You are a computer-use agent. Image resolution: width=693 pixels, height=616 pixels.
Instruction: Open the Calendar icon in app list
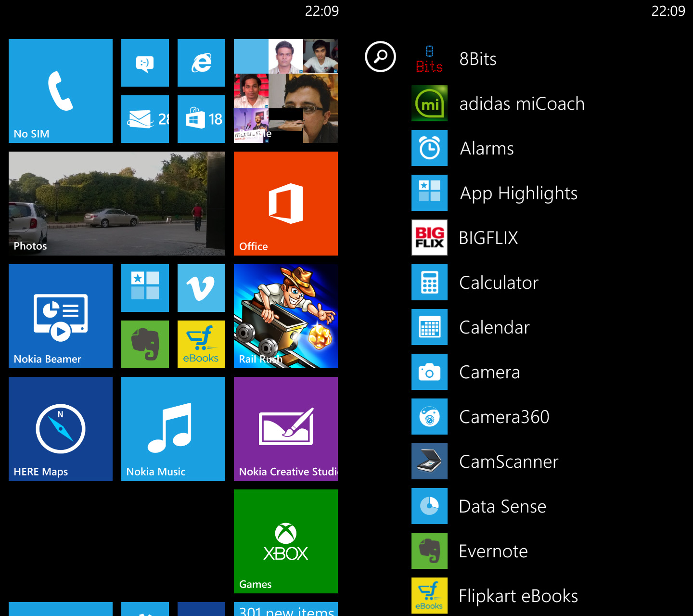coord(429,327)
